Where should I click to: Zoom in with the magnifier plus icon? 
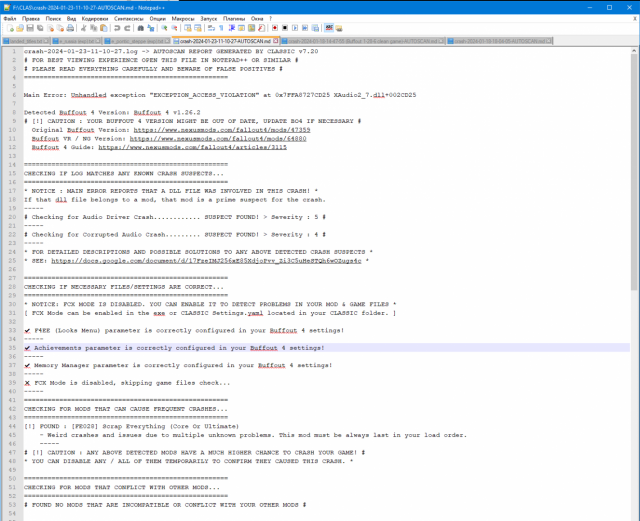click(164, 28)
